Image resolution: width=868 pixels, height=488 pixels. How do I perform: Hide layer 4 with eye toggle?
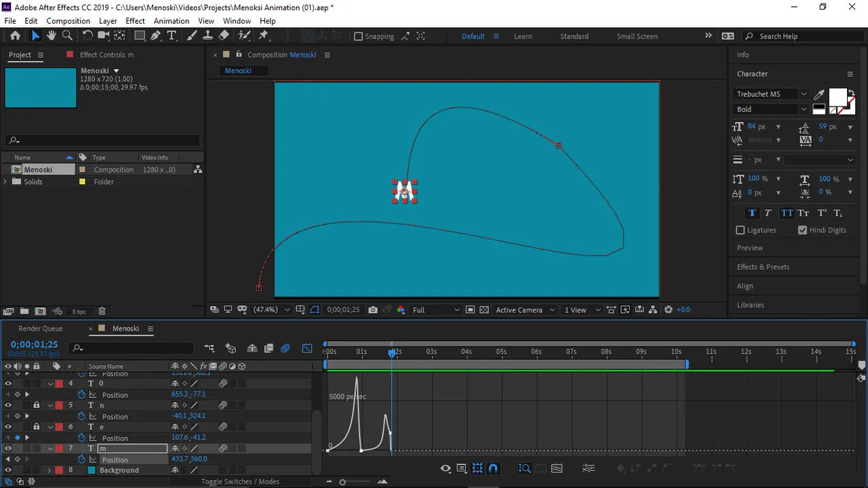[8, 384]
